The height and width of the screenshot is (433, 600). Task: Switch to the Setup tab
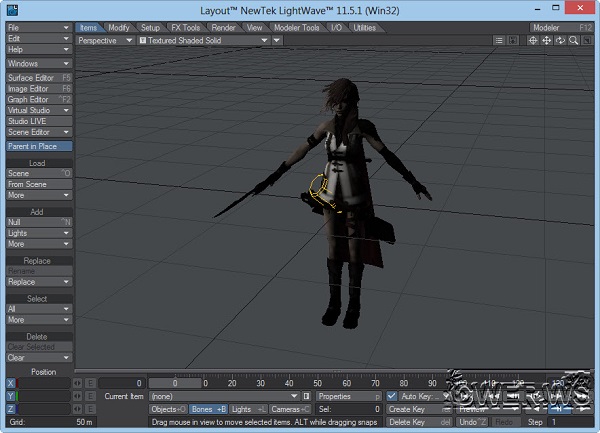pos(150,28)
